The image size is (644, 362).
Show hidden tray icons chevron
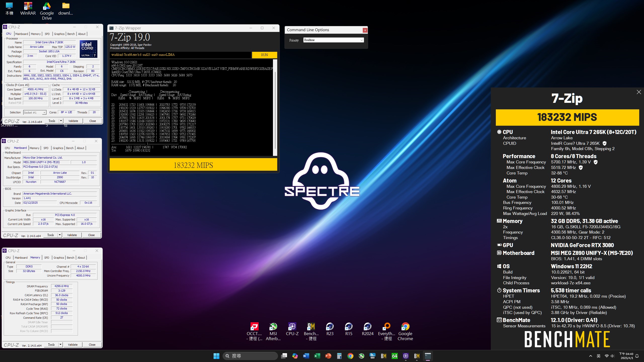coord(591,356)
